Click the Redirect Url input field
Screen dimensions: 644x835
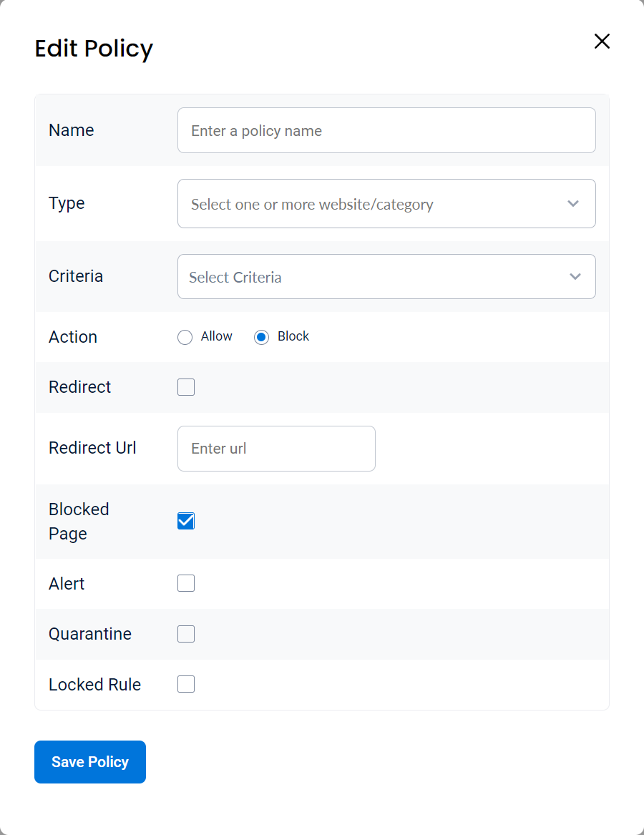pos(276,449)
